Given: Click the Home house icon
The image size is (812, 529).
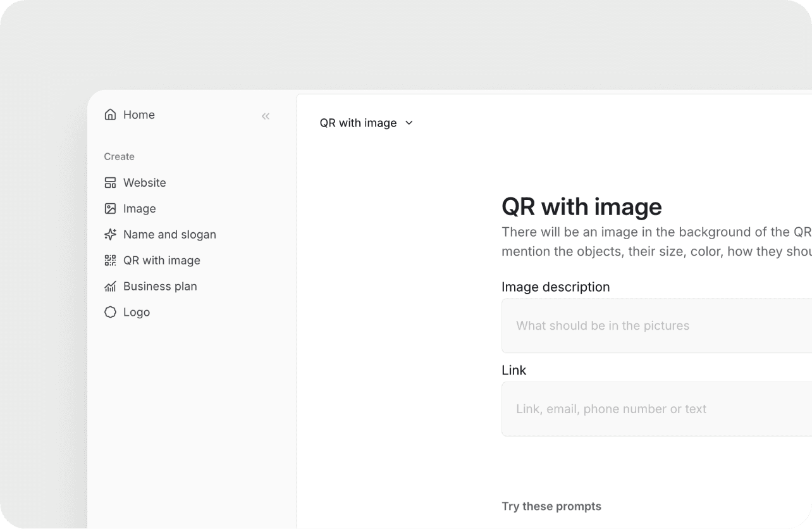Looking at the screenshot, I should [110, 115].
